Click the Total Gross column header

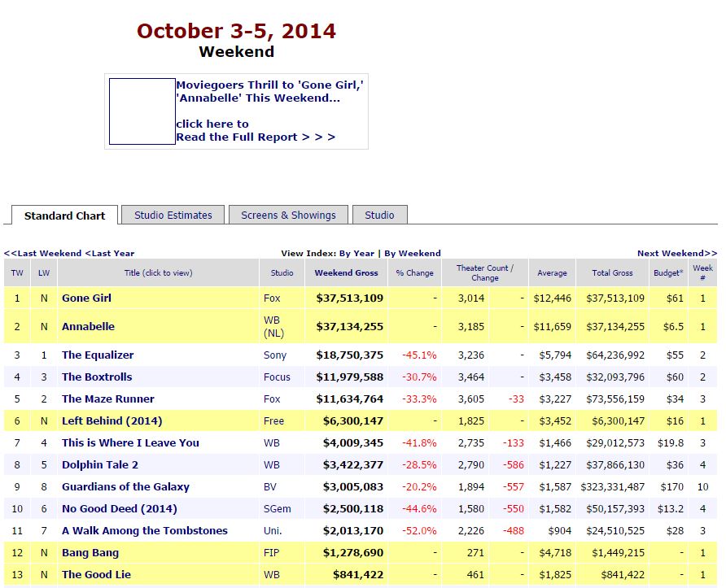(612, 273)
